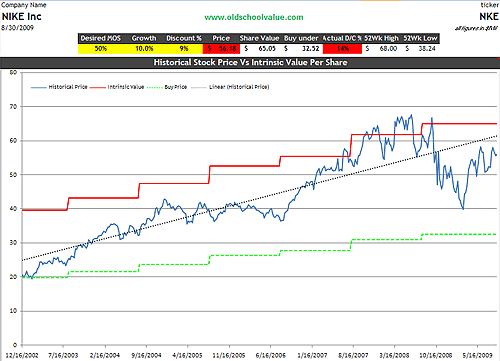This screenshot has height=361, width=500.
Task: Click the all figures in $MM note
Action: point(477,28)
